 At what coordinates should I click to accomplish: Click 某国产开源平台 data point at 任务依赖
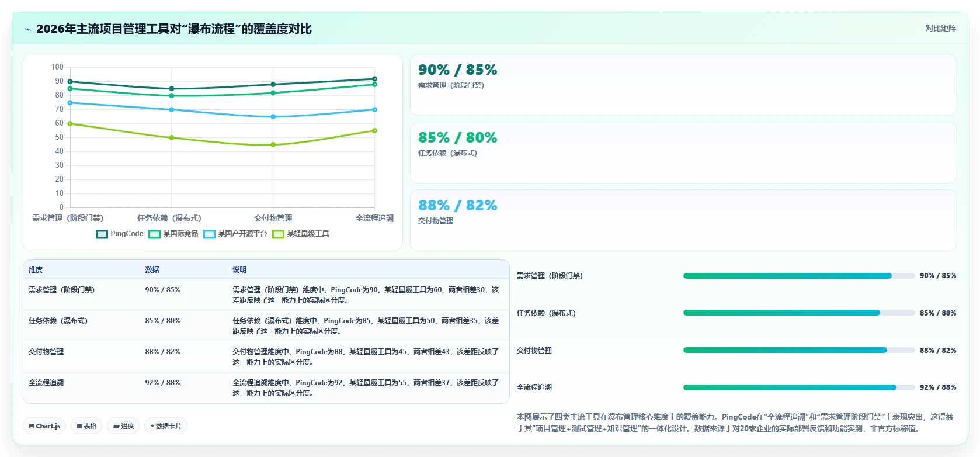point(172,110)
